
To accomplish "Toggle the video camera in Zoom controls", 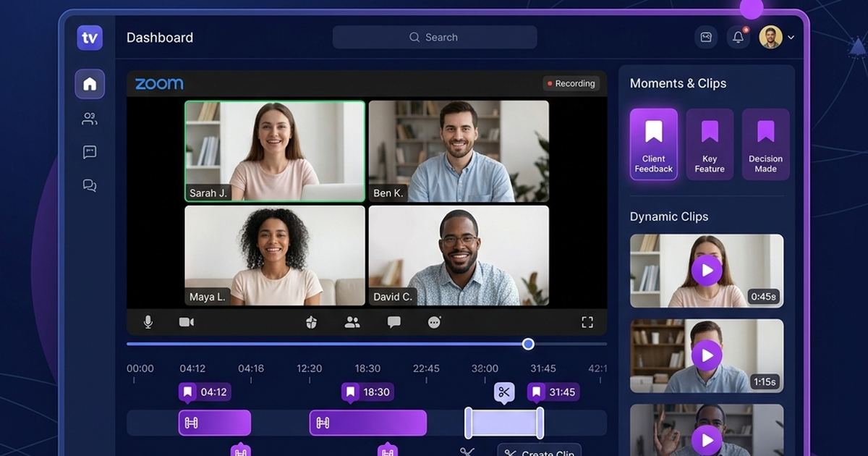I will (186, 322).
